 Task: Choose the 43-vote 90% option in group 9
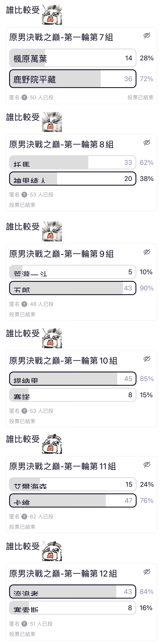coord(73,288)
